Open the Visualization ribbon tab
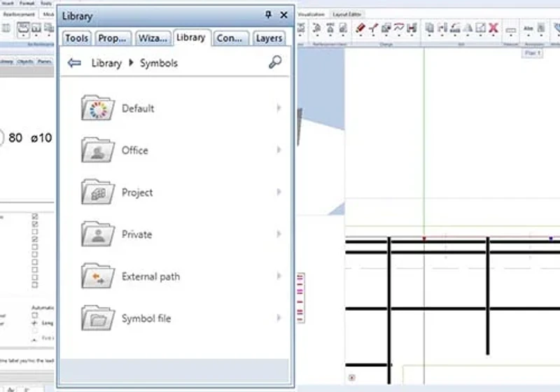Viewport: 560px width, 392px height. [311, 14]
